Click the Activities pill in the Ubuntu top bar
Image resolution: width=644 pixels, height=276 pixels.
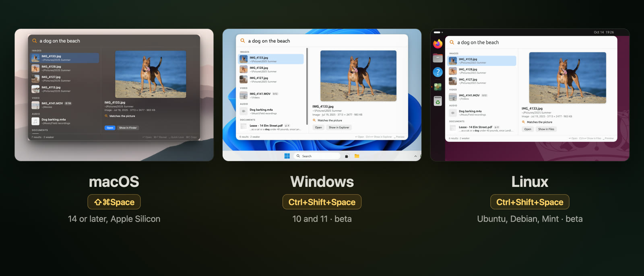(x=438, y=32)
